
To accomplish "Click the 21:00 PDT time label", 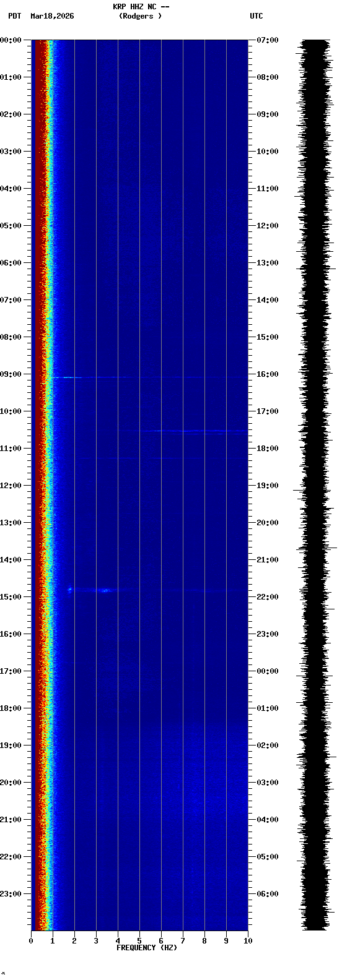I will coord(11,820).
